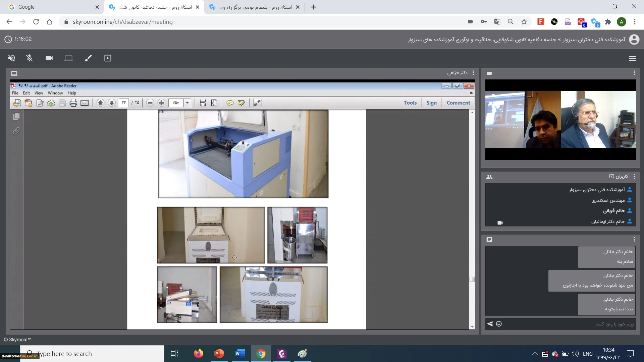Zoom out with minus button in Reader
This screenshot has width=644, height=362.
click(150, 103)
